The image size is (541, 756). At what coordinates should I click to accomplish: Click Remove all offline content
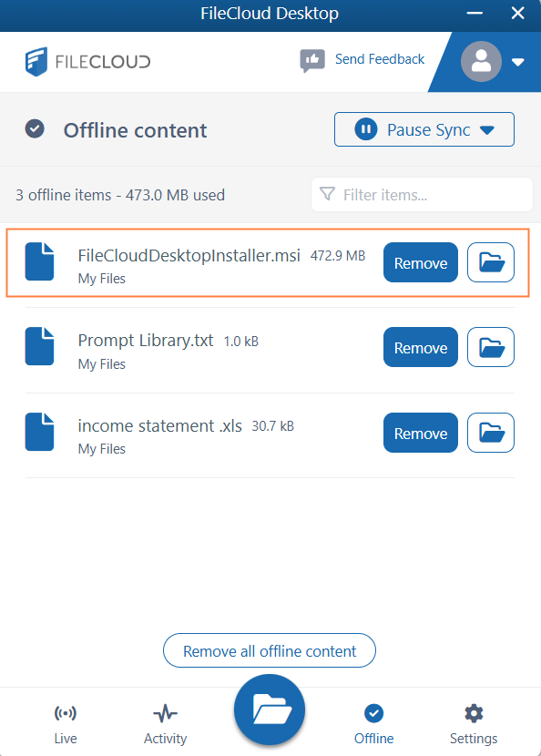pos(270,650)
